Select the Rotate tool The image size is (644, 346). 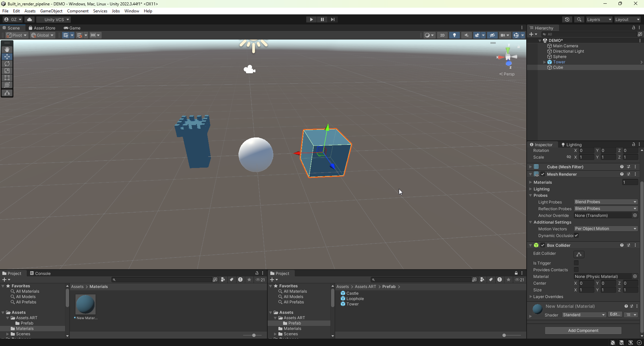[x=7, y=64]
